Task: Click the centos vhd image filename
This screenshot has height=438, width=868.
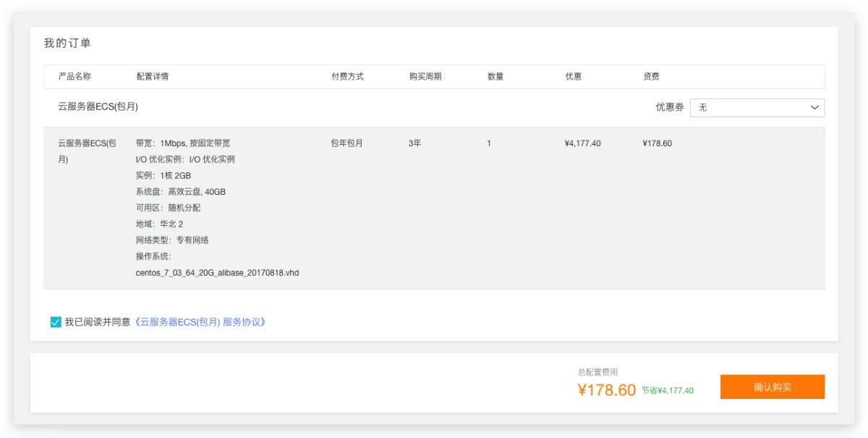Action: [217, 273]
